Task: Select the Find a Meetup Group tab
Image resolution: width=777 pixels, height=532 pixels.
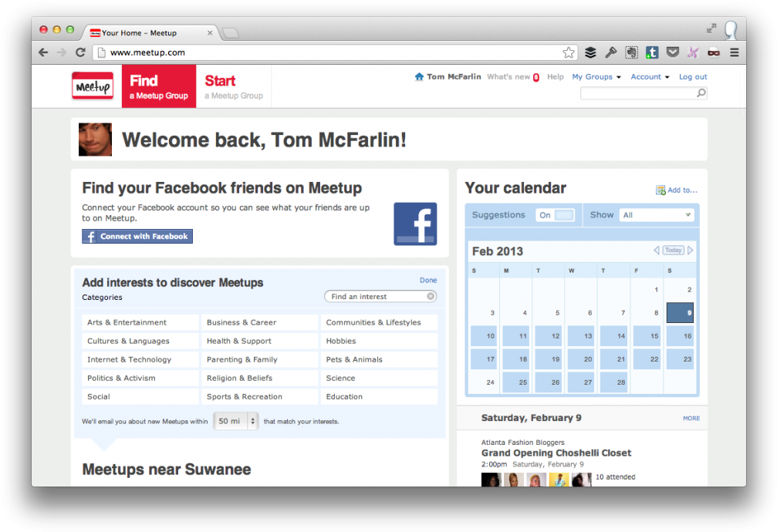Action: 158,86
